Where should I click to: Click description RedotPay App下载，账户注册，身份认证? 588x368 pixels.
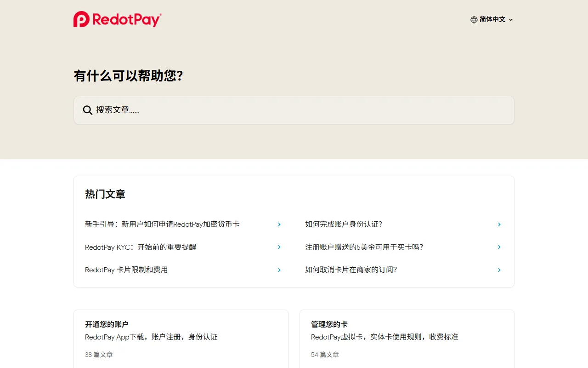point(151,337)
